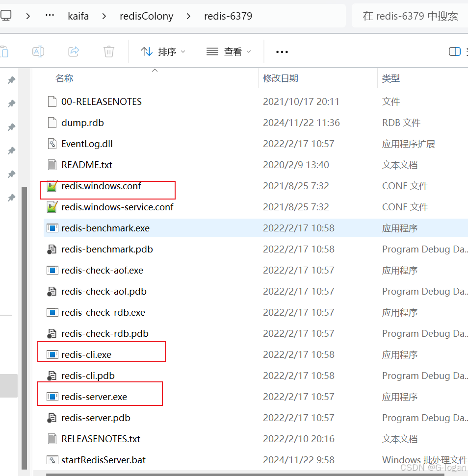Click 应用程序扩展 type cell of EventLog.dll

[x=409, y=144]
